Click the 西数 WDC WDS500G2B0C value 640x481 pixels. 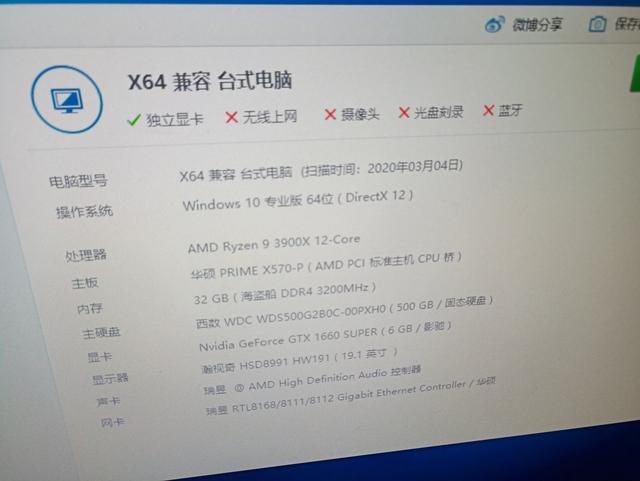tap(344, 312)
